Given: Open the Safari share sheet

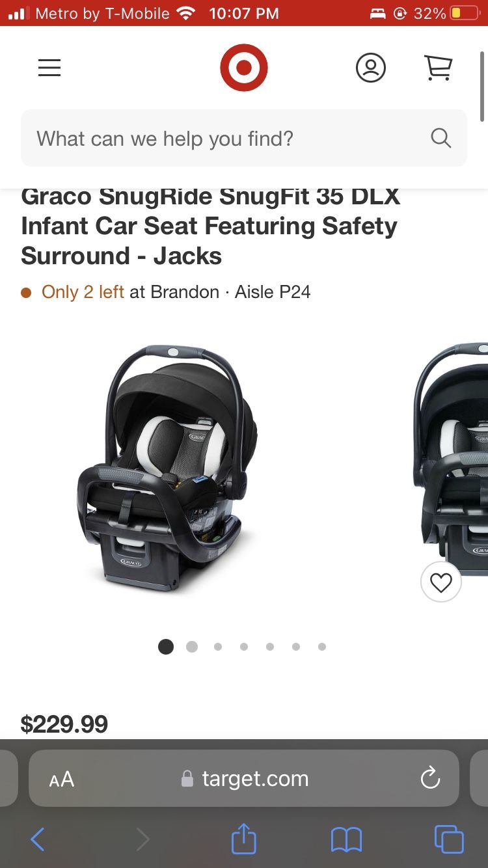Looking at the screenshot, I should point(244,839).
